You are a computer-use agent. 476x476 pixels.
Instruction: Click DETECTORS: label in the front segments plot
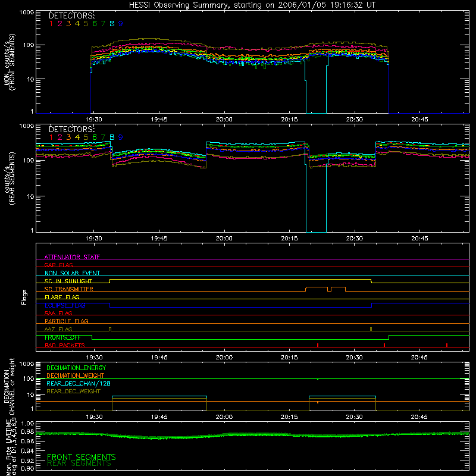(72, 15)
